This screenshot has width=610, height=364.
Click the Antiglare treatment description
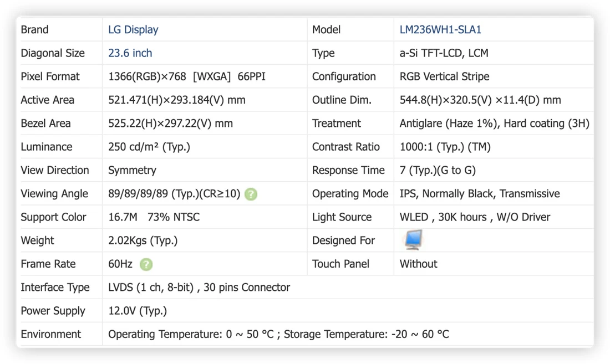[495, 124]
